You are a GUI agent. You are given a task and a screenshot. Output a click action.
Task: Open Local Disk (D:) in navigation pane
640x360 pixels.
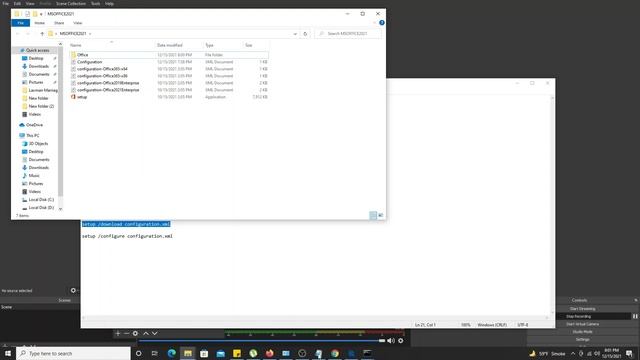point(41,208)
